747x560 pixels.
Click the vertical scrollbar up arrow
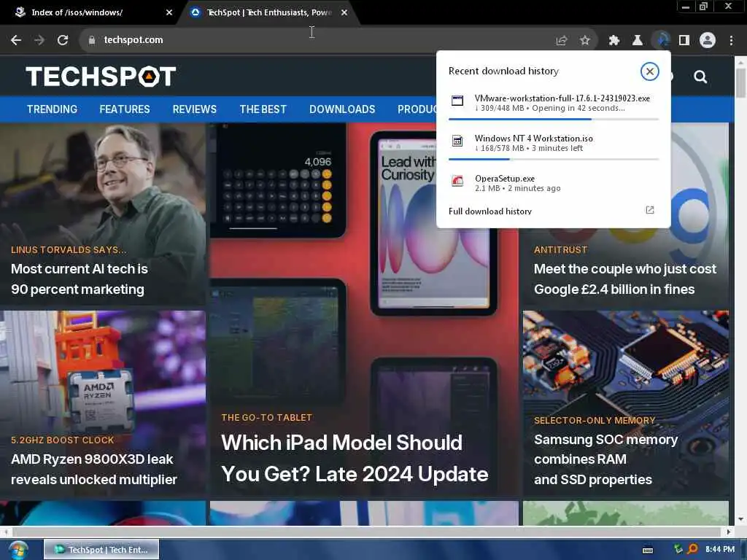741,62
